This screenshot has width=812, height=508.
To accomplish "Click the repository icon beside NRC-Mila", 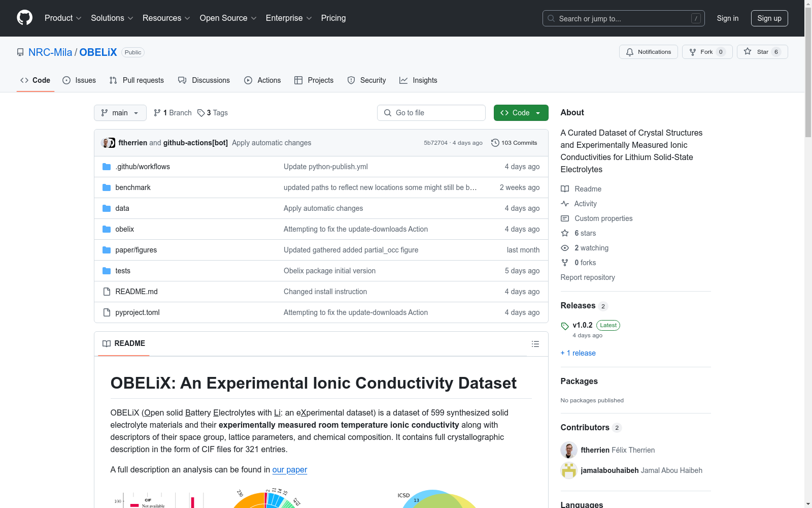I will 20,52.
